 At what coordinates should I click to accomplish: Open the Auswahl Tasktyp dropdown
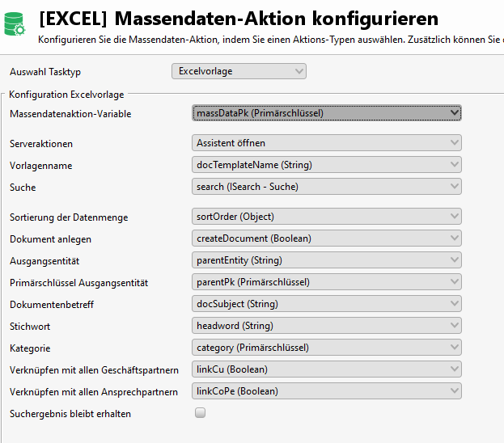click(x=239, y=71)
